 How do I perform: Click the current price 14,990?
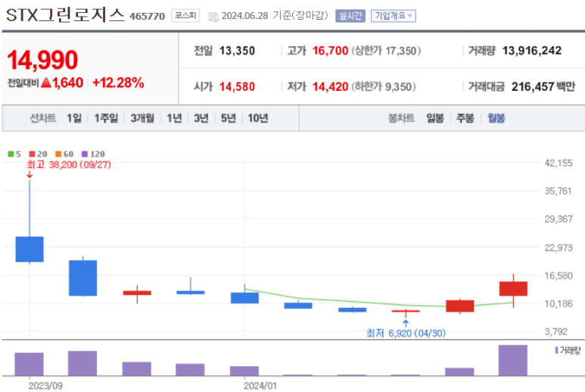pos(42,60)
